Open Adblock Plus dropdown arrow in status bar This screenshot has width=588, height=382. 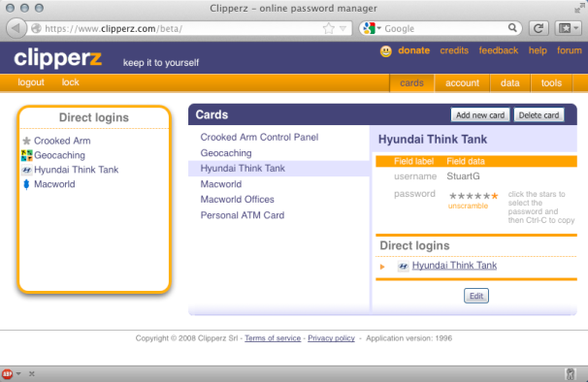point(18,373)
